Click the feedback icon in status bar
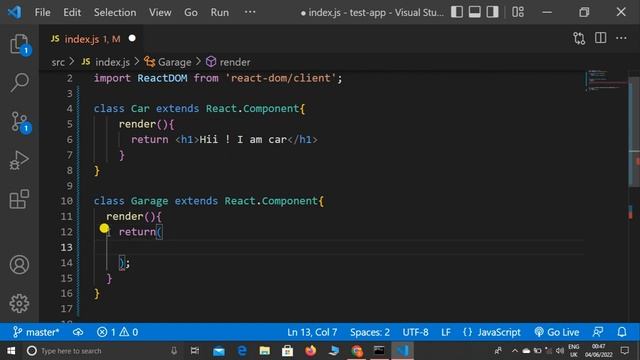The width and height of the screenshot is (640, 360). (x=598, y=332)
